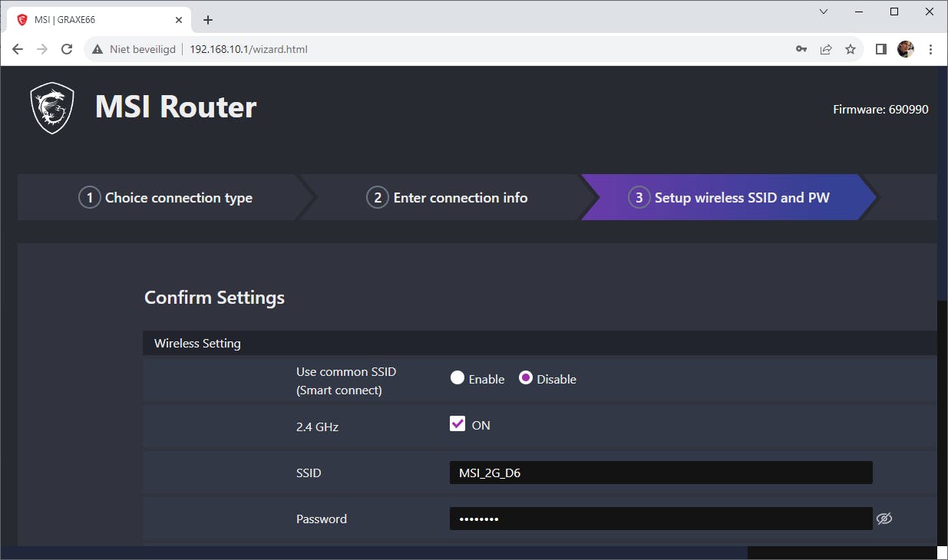This screenshot has height=560, width=948.
Task: Minimize the Chrome window
Action: [859, 12]
